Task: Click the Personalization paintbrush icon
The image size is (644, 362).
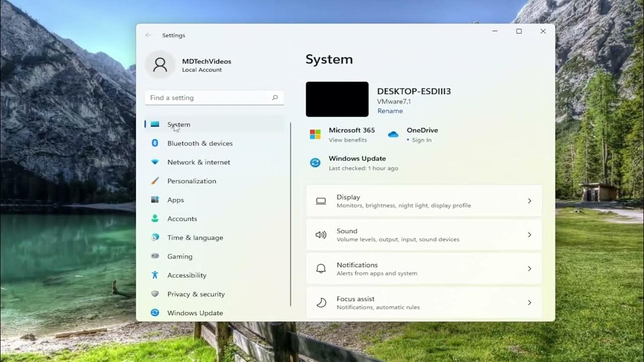Action: pos(155,181)
